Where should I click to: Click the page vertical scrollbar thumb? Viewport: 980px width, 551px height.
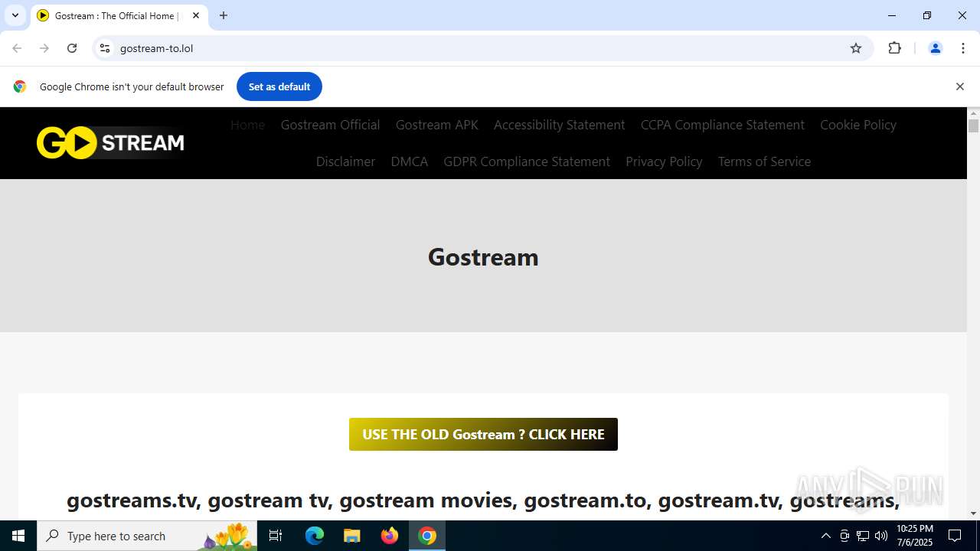pyautogui.click(x=973, y=126)
